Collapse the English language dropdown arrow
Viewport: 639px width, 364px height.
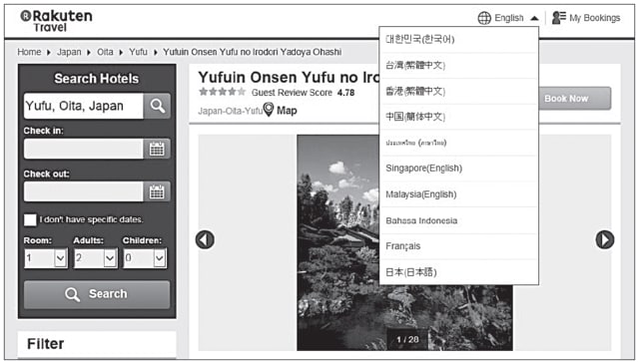tap(535, 18)
